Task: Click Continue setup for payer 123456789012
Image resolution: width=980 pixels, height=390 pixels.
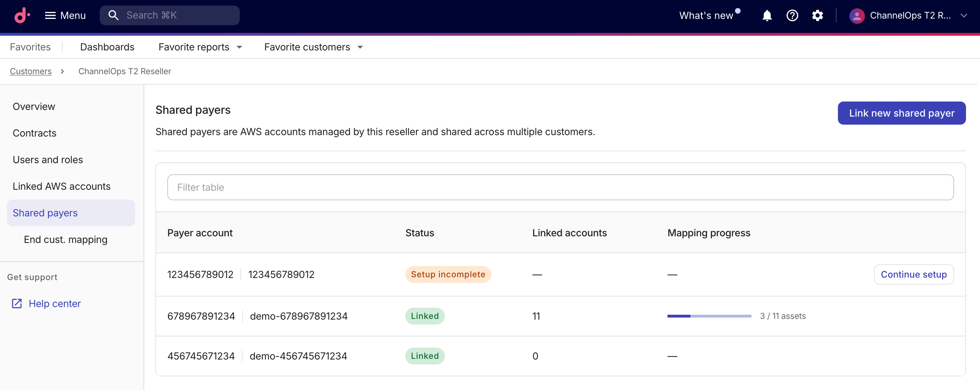Action: [913, 274]
